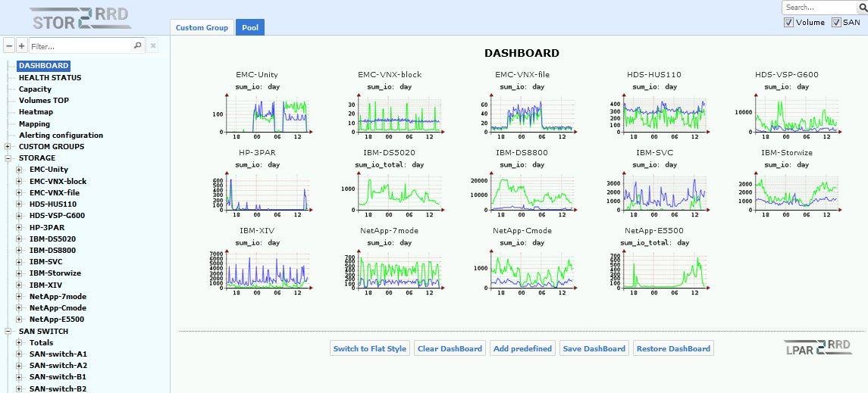
Task: Uncheck the Volume checkbox
Action: point(789,23)
